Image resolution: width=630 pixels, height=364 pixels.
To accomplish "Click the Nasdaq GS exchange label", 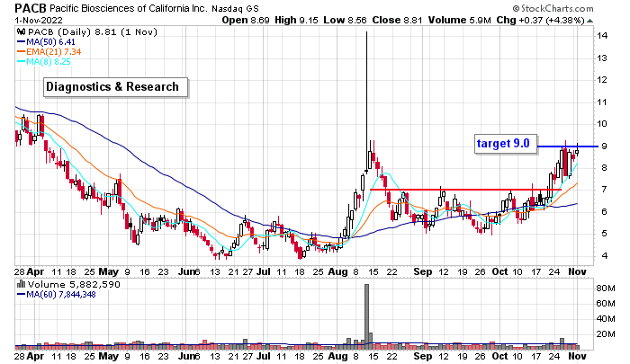I will click(235, 8).
